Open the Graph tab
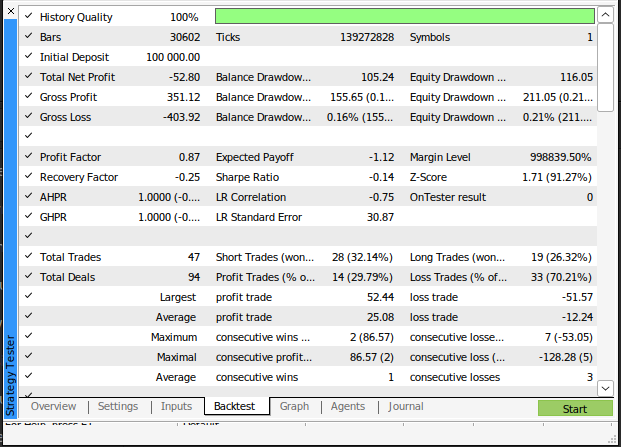The image size is (621, 447). pyautogui.click(x=294, y=406)
